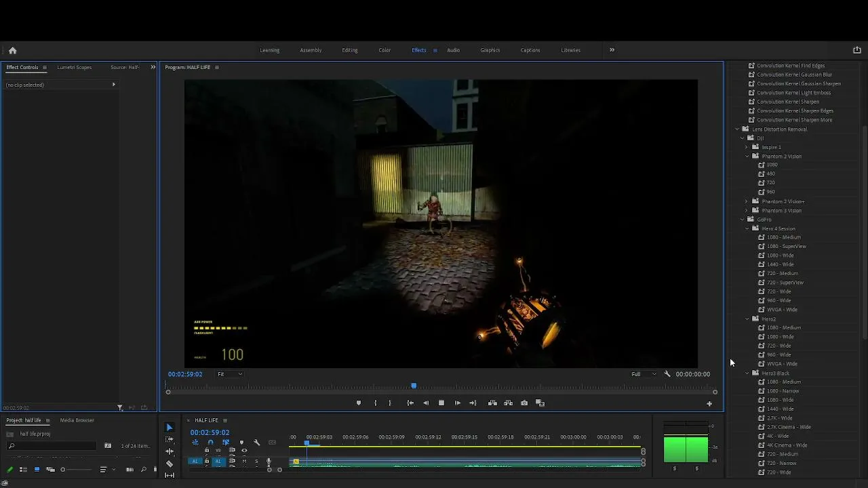The image size is (868, 488).
Task: Click the Effect Controls filter funnel icon
Action: (x=120, y=408)
